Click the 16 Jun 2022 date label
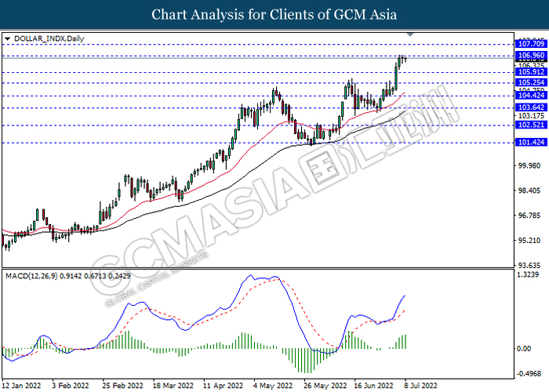The image size is (549, 392). 373,386
